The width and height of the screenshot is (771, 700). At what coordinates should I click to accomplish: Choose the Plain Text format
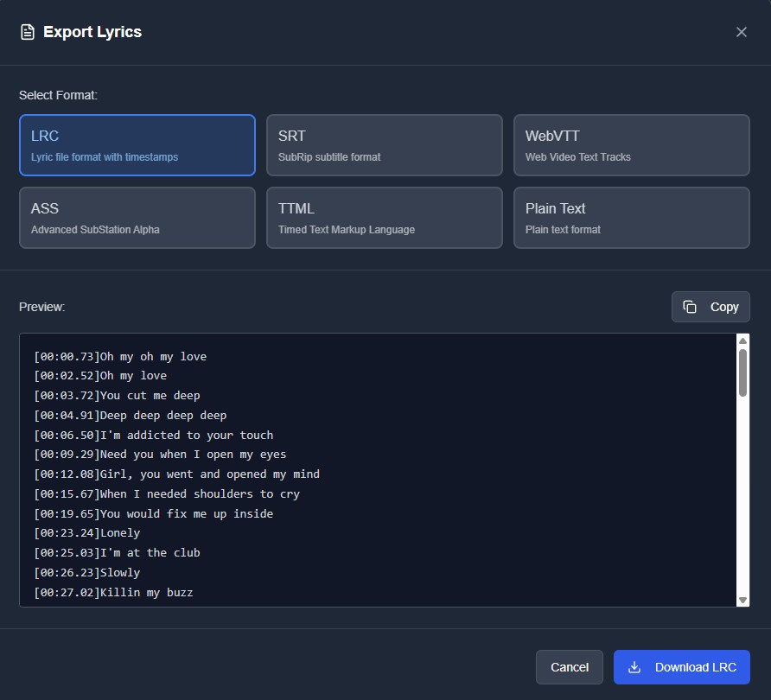(x=632, y=218)
